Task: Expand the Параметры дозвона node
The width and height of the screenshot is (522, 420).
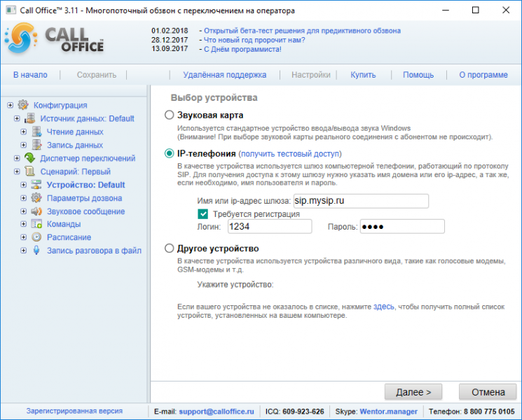Action: coord(23,198)
